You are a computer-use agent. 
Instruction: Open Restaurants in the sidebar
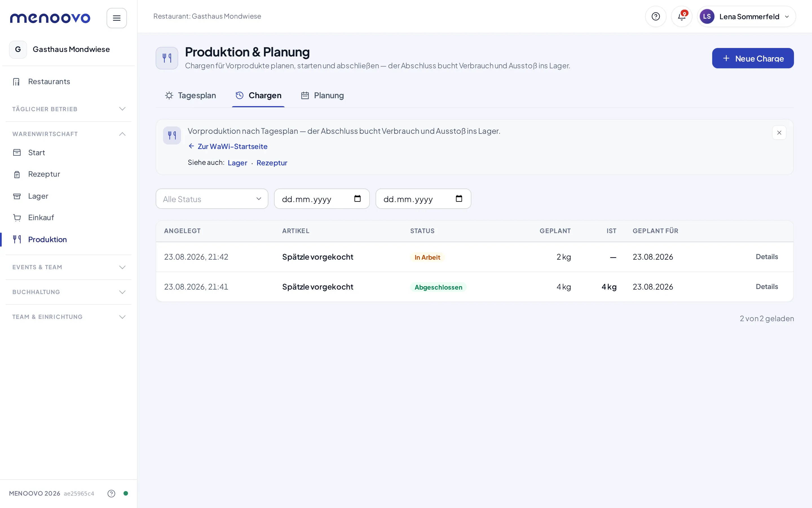69,82
